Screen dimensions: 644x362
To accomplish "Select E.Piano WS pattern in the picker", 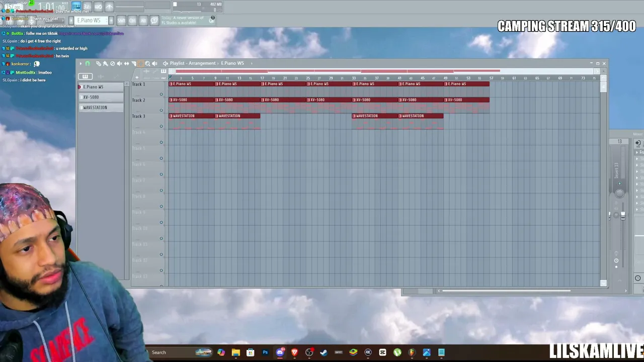I will (101, 87).
